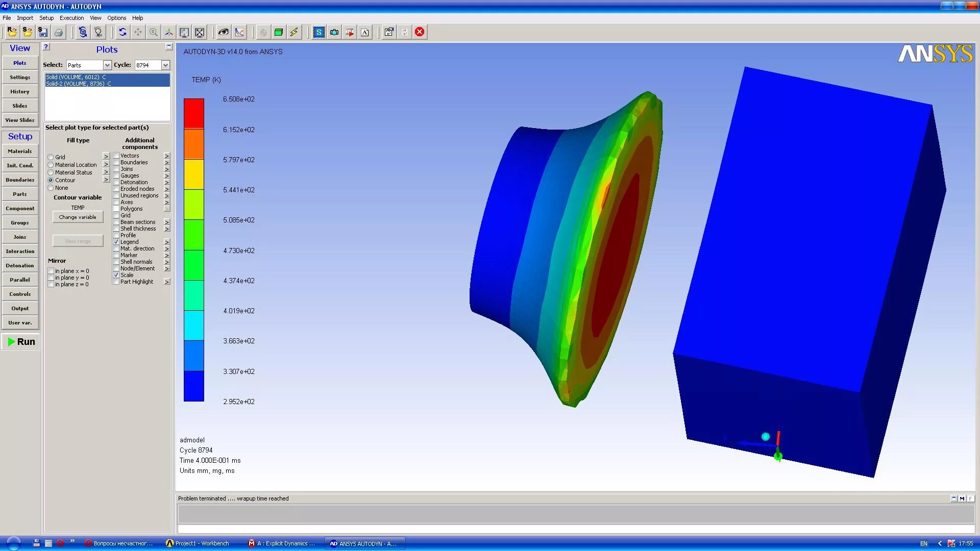The height and width of the screenshot is (551, 980).
Task: Select the None fill type radio button
Action: point(51,188)
